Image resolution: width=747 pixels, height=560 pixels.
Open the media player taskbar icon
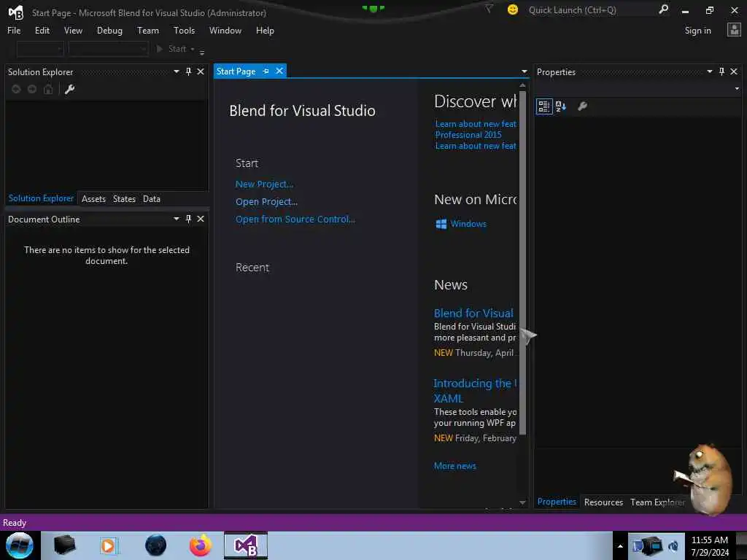[x=108, y=545]
